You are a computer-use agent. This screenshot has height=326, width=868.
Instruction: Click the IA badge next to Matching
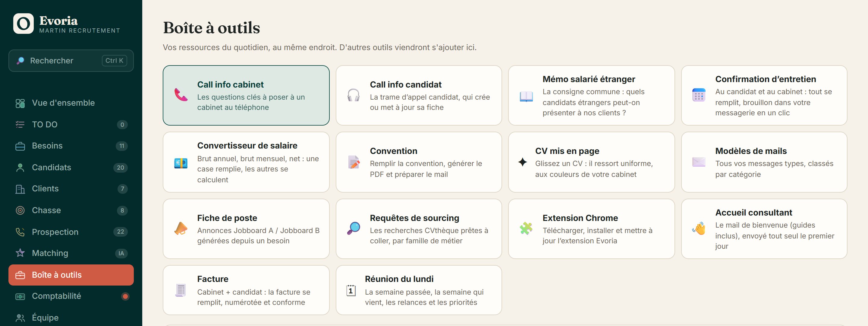click(121, 254)
